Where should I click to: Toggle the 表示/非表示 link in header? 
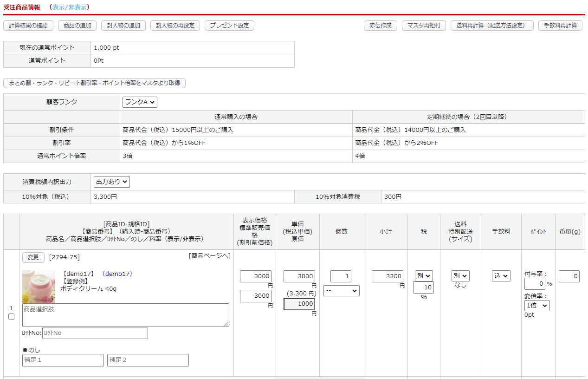click(69, 7)
